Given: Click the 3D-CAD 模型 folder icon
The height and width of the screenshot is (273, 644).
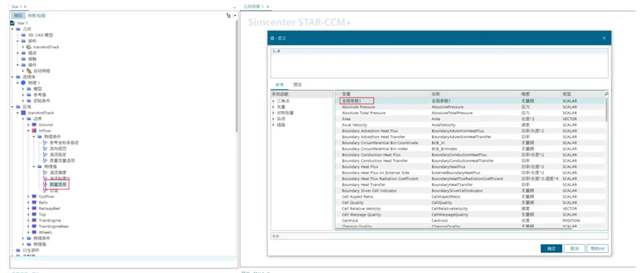Looking at the screenshot, I should point(23,35).
